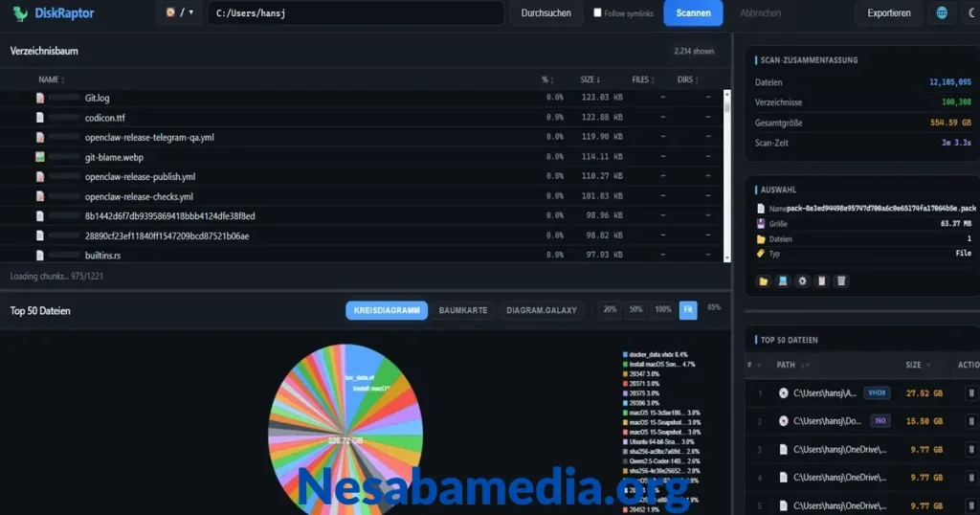The width and height of the screenshot is (980, 515).
Task: Sort directory tree by NAME column
Action: (52, 79)
